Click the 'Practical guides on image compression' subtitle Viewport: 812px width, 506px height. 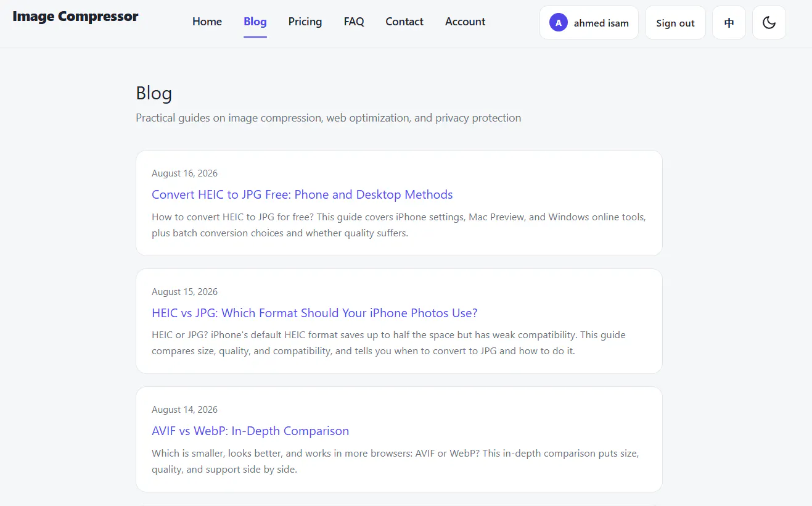329,118
